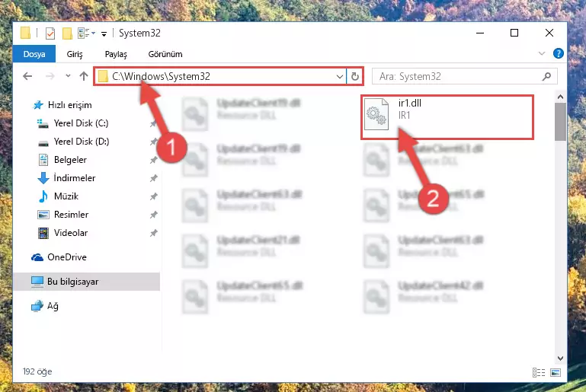586x392 pixels.
Task: Click scrollbar down arrow in file list
Action: (x=560, y=359)
